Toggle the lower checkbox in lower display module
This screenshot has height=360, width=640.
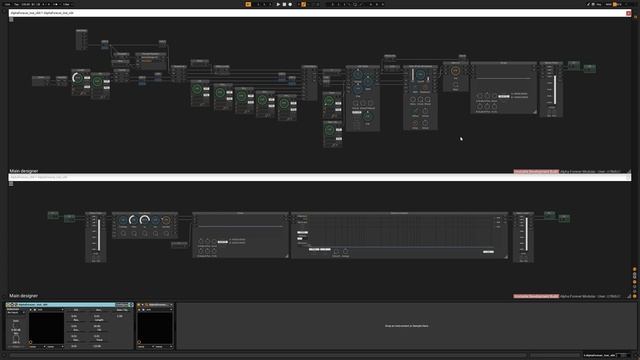pos(230,243)
